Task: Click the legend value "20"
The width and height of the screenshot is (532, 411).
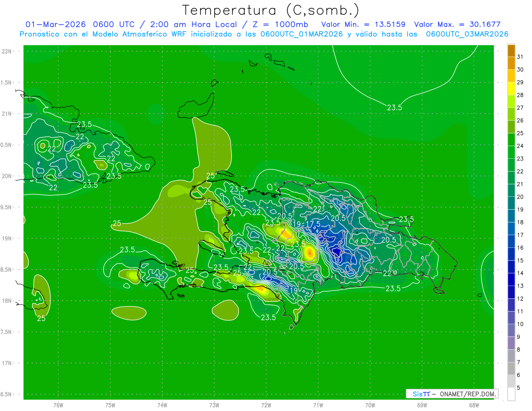Action: (x=520, y=197)
